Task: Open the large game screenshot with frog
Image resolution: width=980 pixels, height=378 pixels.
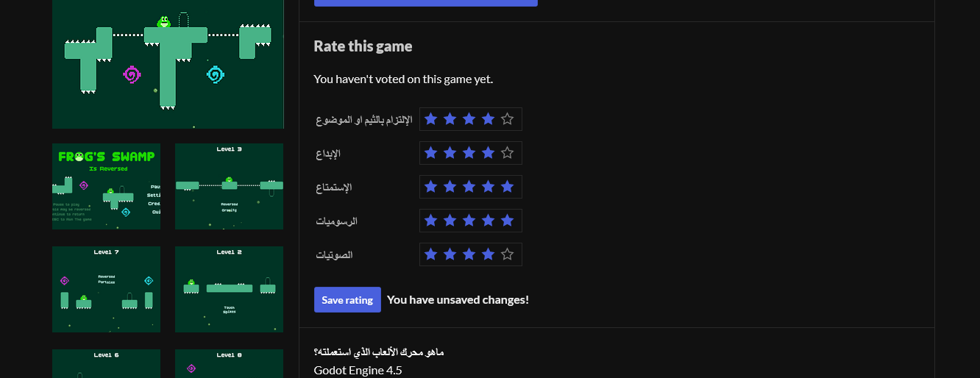Action: pyautogui.click(x=168, y=64)
